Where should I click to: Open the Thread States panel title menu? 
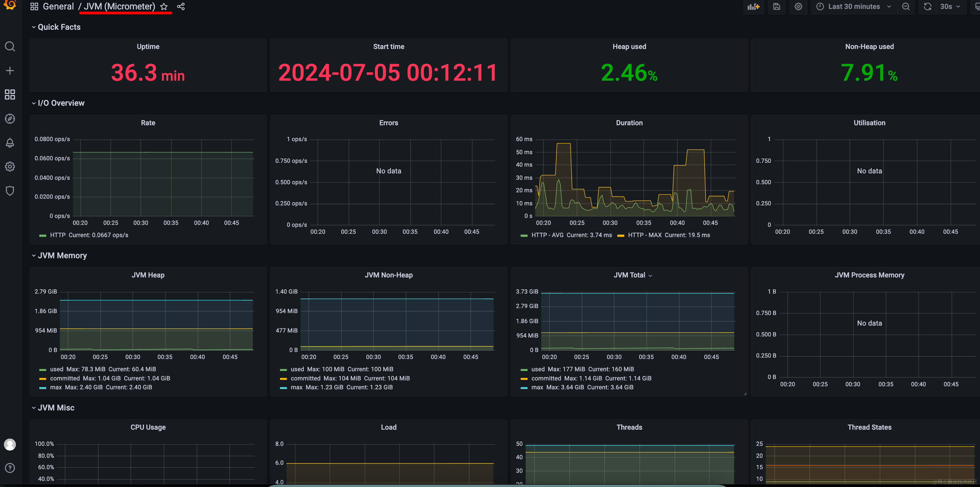[869, 427]
